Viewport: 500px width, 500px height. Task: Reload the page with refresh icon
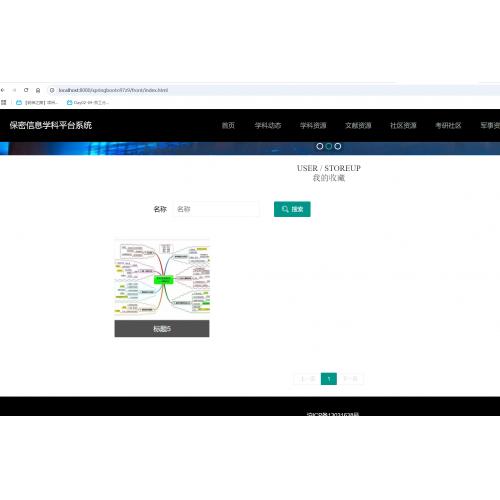pyautogui.click(x=26, y=90)
